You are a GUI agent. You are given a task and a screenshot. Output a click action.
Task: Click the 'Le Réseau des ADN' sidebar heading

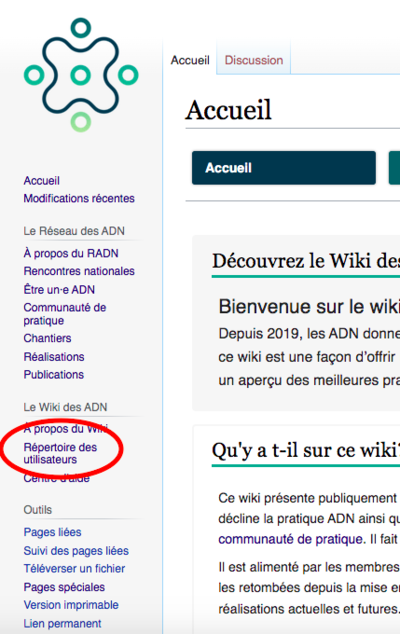[x=74, y=231]
